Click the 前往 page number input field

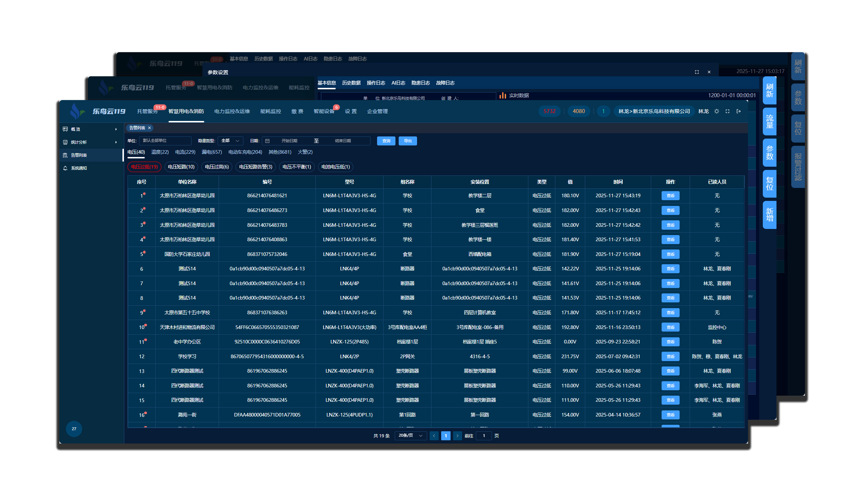coord(484,436)
